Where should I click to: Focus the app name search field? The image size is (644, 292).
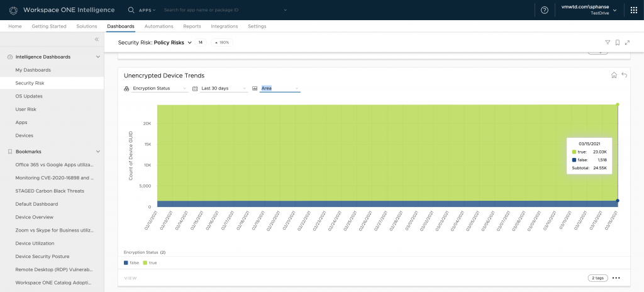[222, 10]
